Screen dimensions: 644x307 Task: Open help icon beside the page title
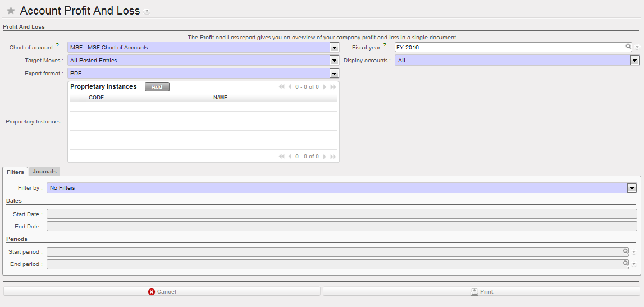coord(147,12)
